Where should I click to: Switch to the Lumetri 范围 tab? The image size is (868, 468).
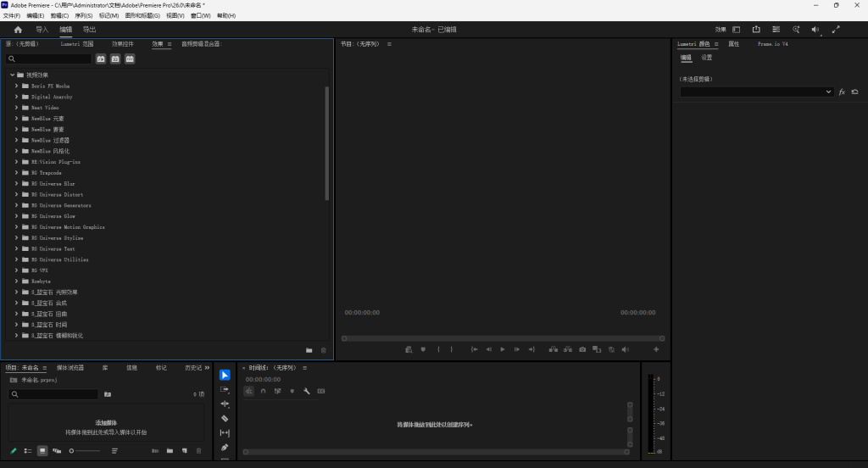coord(77,44)
